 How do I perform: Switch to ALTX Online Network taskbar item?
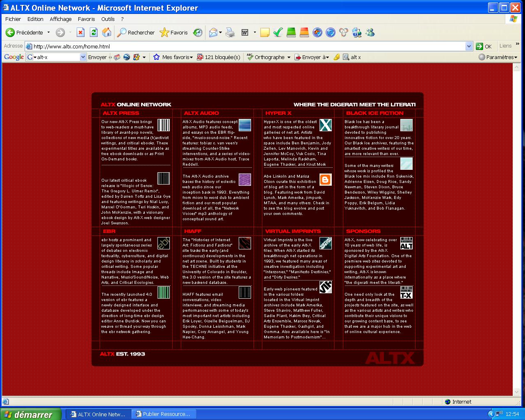coord(98,414)
